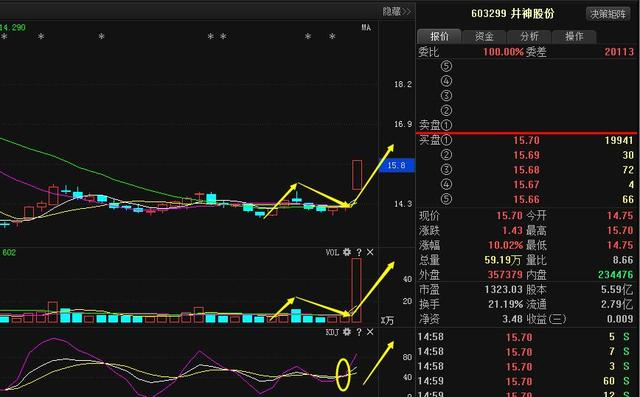Click the tallest red volume bar
Image resolution: width=640 pixels, height=397 pixels.
(x=356, y=290)
